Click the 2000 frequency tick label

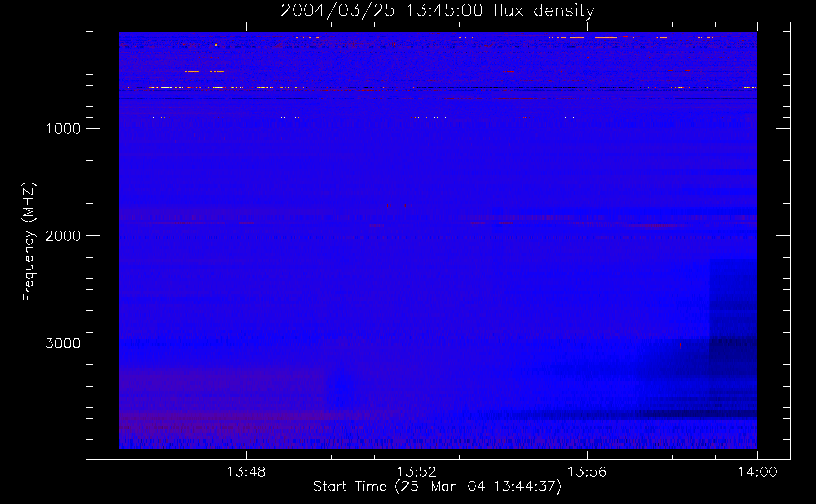tap(63, 236)
